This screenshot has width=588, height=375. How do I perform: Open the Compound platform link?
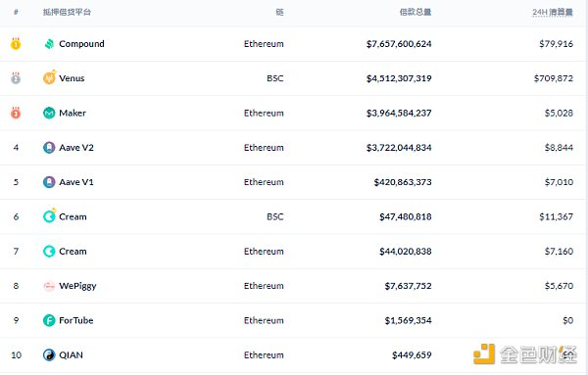[81, 44]
